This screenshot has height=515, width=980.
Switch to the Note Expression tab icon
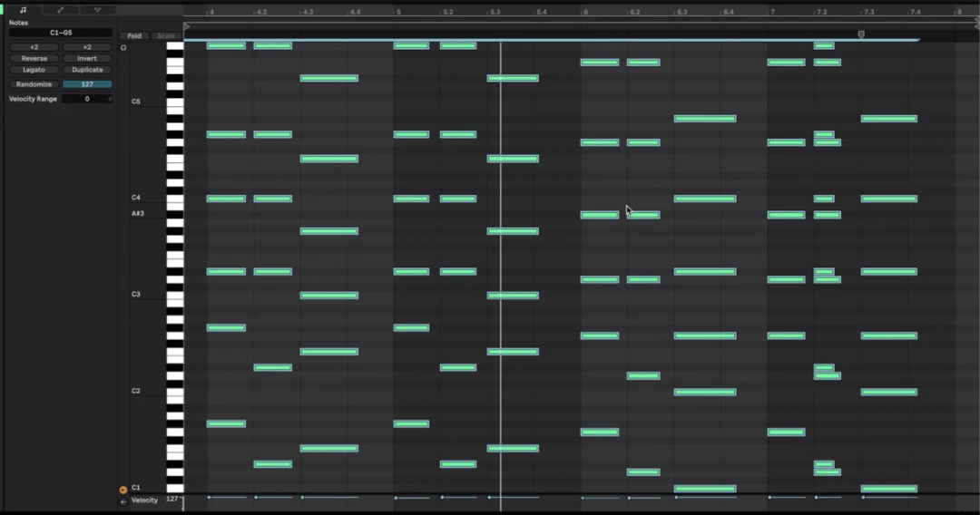[97, 10]
